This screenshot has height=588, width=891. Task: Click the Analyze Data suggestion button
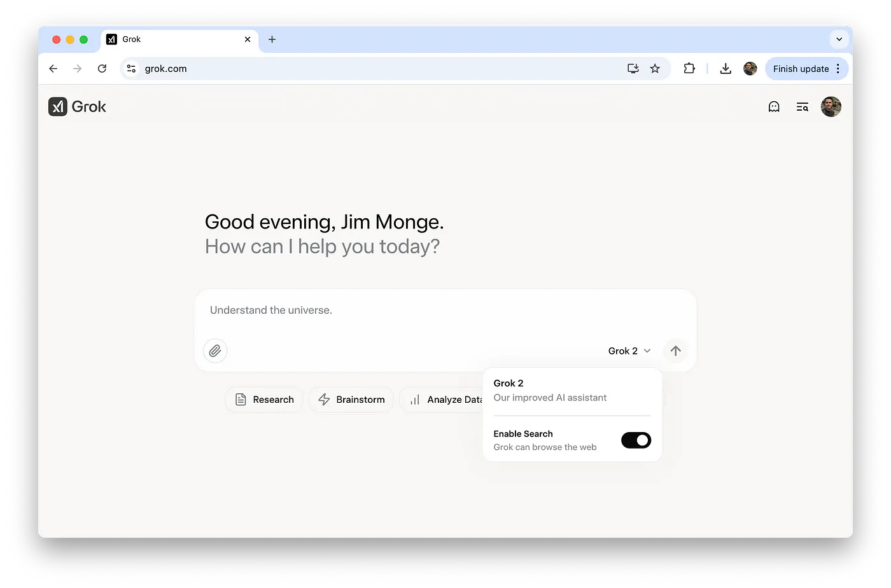tap(442, 400)
